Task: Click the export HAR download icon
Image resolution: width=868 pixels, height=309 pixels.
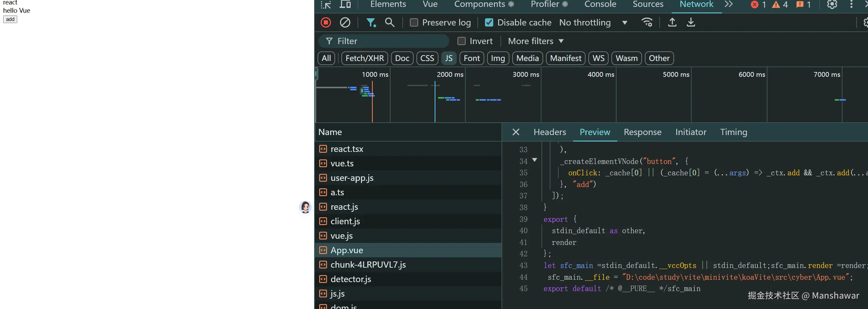Action: pos(691,22)
